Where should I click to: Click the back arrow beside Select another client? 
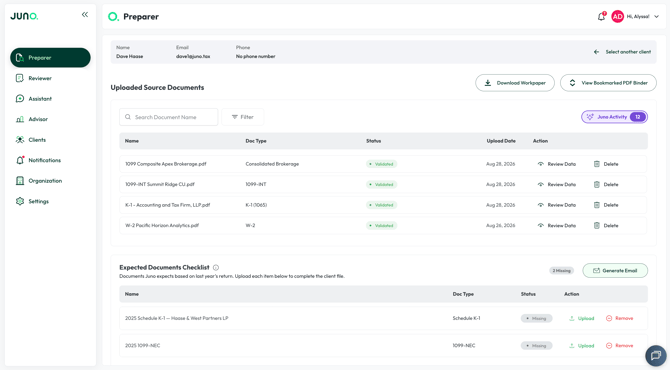[x=596, y=52]
